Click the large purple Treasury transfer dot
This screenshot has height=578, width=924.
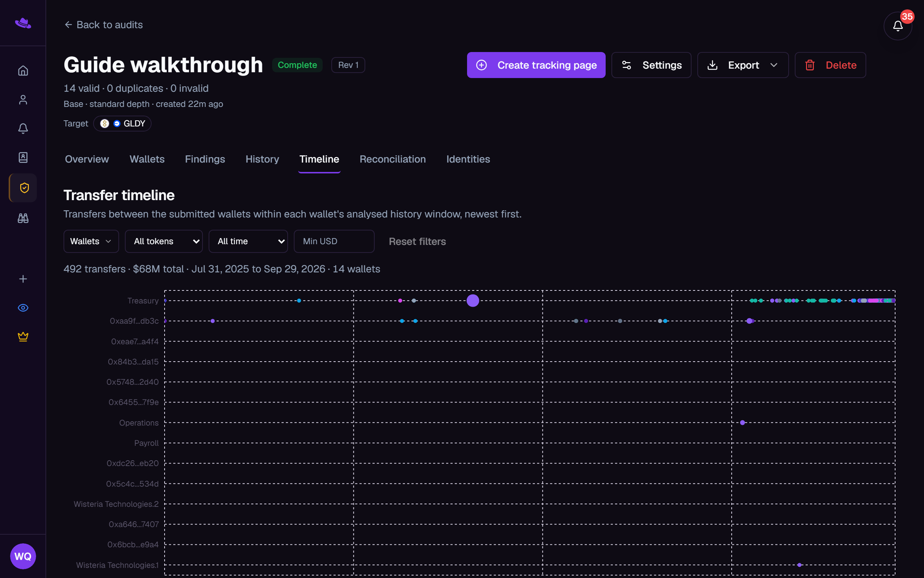point(473,301)
